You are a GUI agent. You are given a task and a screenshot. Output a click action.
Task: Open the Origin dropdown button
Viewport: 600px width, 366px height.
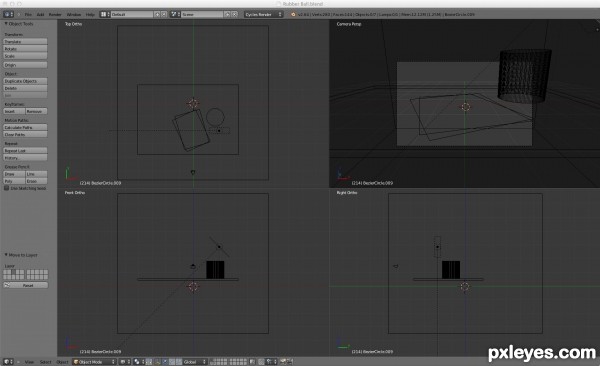[25, 65]
